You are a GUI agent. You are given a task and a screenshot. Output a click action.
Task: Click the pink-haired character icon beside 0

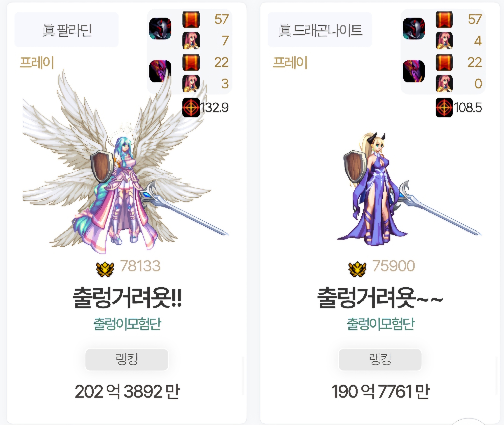click(444, 83)
